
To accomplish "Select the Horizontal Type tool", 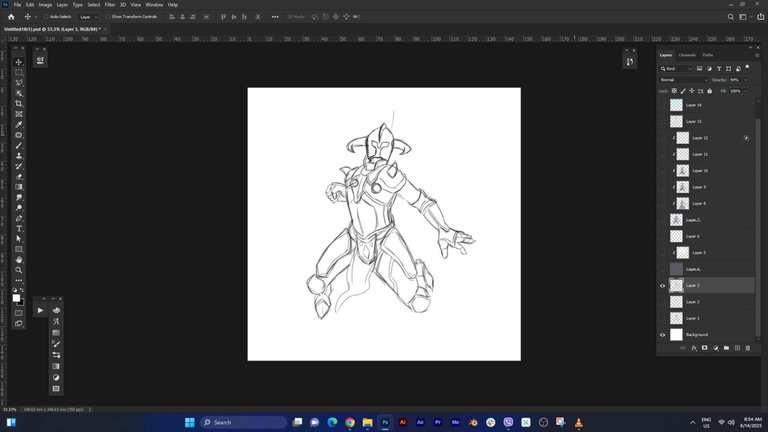I will click(x=19, y=229).
